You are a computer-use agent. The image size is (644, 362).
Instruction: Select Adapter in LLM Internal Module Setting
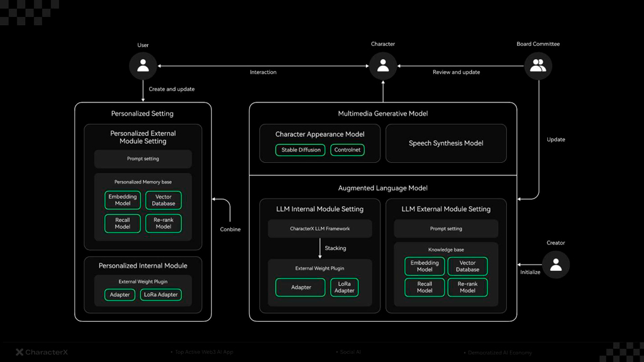[x=301, y=287]
